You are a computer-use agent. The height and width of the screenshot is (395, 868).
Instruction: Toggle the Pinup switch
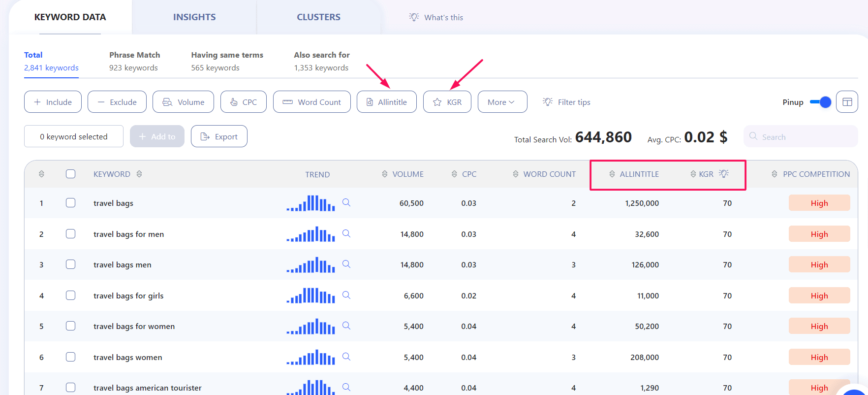pos(820,102)
